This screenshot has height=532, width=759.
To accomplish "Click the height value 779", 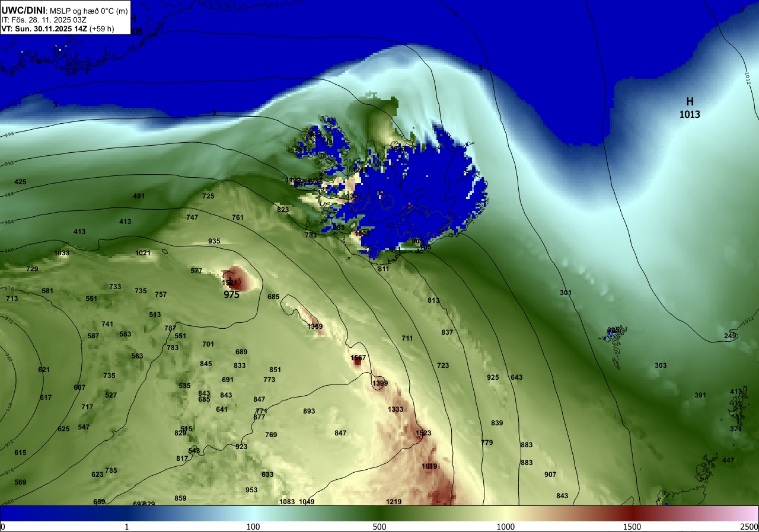I will (487, 443).
